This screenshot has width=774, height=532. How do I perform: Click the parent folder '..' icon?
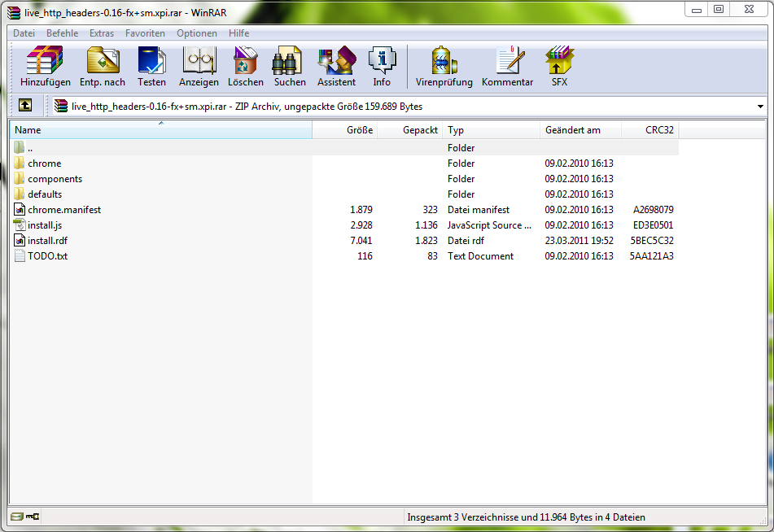coord(20,147)
